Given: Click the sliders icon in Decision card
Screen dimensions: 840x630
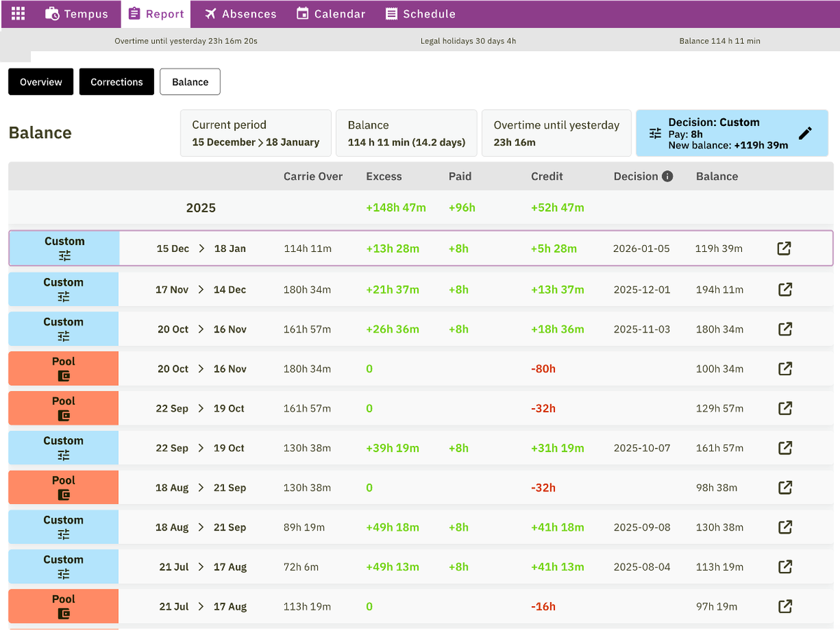Looking at the screenshot, I should (655, 133).
